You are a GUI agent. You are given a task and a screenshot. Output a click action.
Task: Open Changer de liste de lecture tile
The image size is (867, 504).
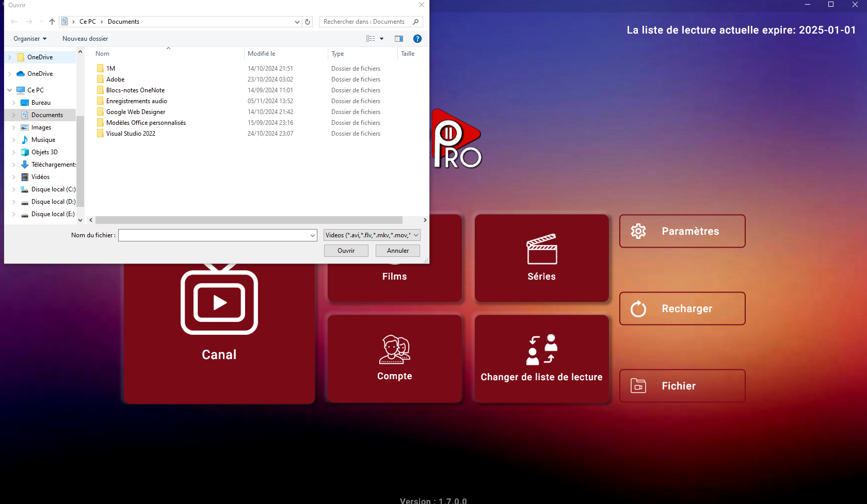(542, 359)
